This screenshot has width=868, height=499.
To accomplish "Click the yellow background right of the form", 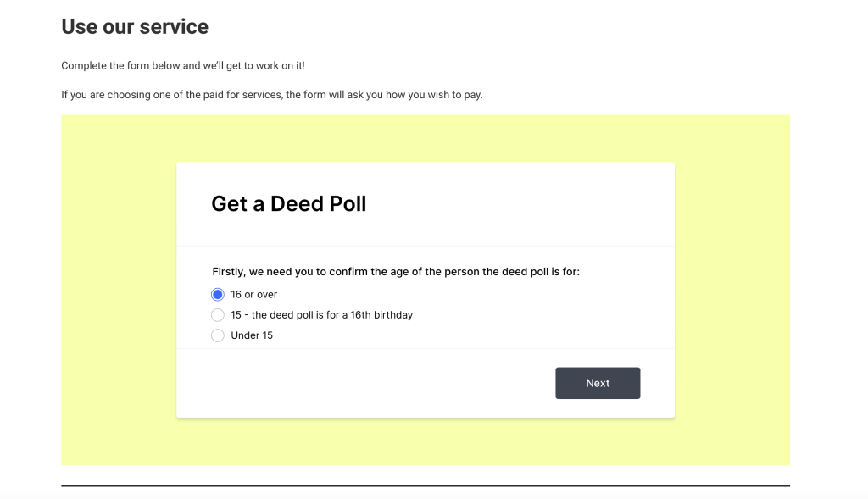I will tap(732, 290).
